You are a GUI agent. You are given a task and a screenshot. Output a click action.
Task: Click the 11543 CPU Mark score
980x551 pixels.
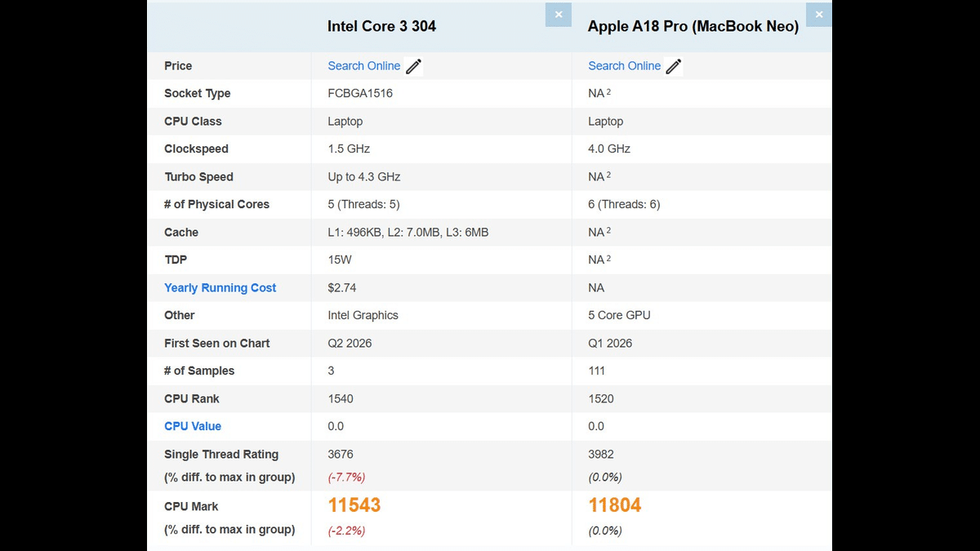point(354,505)
